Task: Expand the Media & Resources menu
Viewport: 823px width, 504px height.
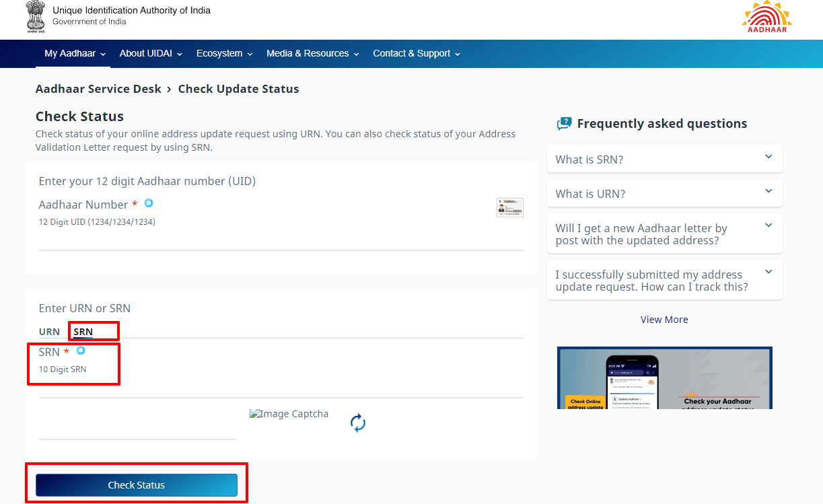Action: coord(312,54)
